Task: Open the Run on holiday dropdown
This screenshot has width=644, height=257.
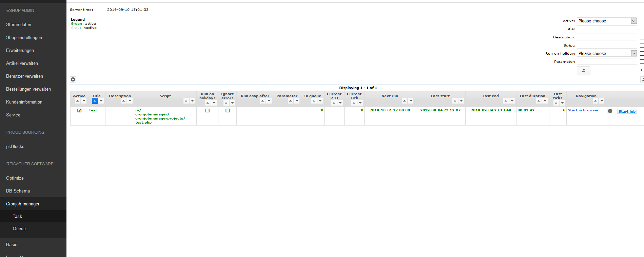Action: click(607, 53)
